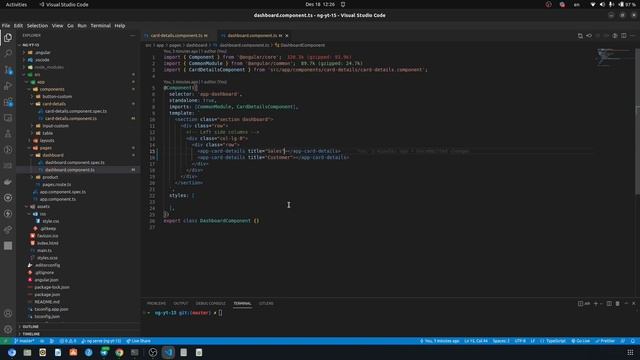Open the Docker whale icon in activity bar

(8, 182)
